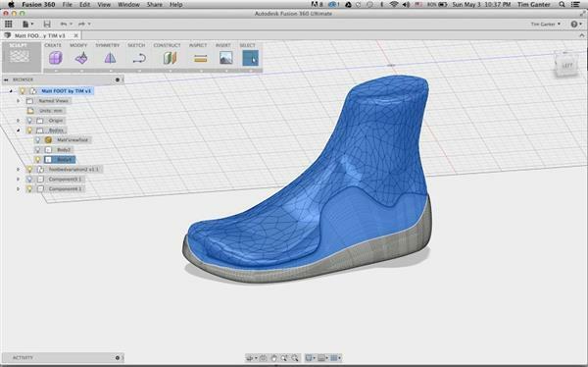This screenshot has height=367, width=588.
Task: Open Activity panel options dot
Action: click(118, 358)
